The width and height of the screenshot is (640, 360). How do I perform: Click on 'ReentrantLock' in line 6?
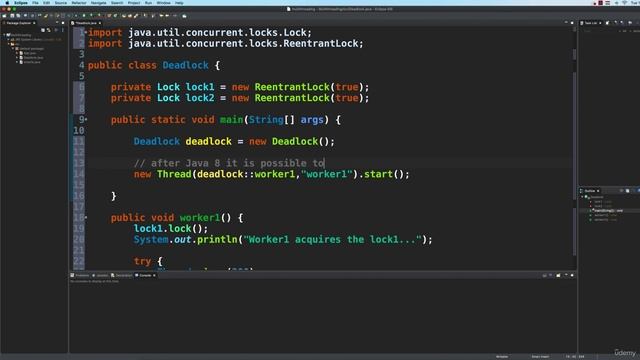tap(292, 87)
